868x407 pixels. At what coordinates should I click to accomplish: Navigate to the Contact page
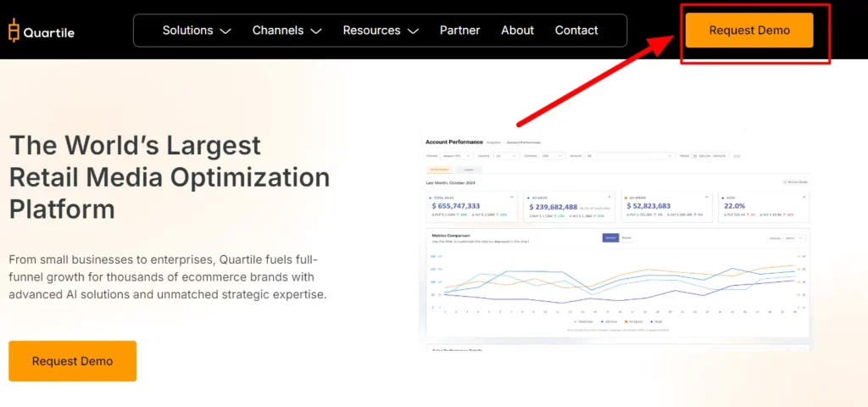tap(576, 31)
